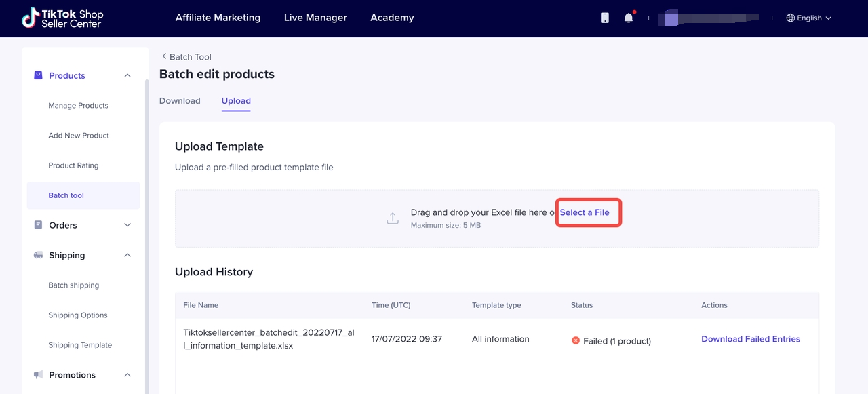Expand the Orders section chevron
Viewport: 868px width, 394px height.
point(127,225)
